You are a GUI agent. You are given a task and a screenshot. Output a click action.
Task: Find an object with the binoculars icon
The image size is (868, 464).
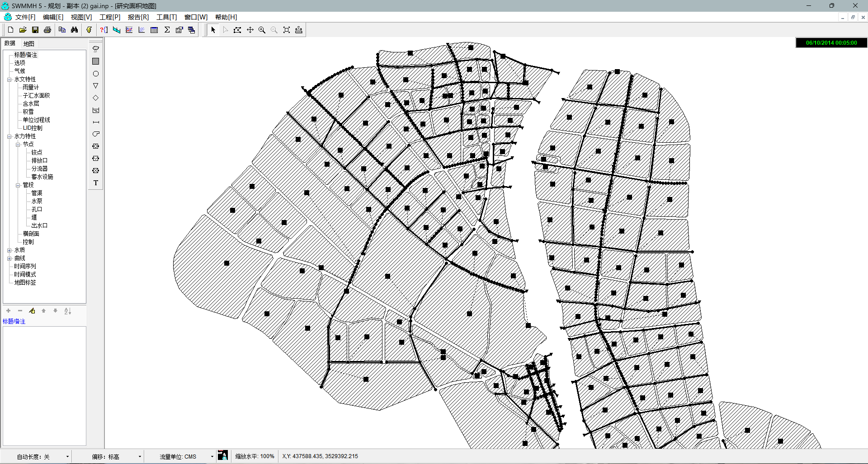coord(75,30)
